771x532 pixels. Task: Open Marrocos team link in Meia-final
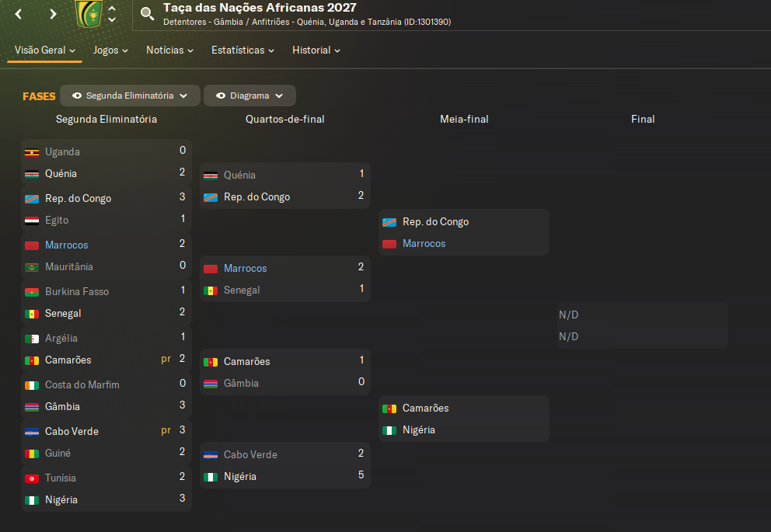(424, 244)
